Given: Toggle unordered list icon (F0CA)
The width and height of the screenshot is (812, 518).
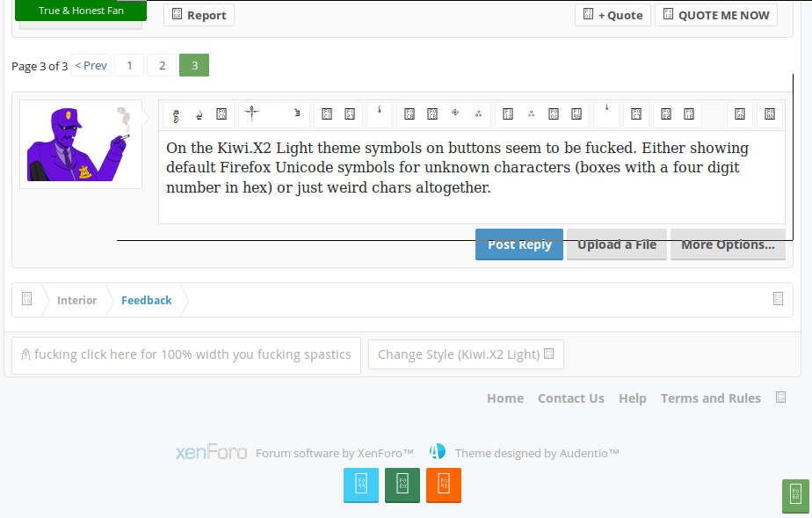Looking at the screenshot, I should (410, 114).
